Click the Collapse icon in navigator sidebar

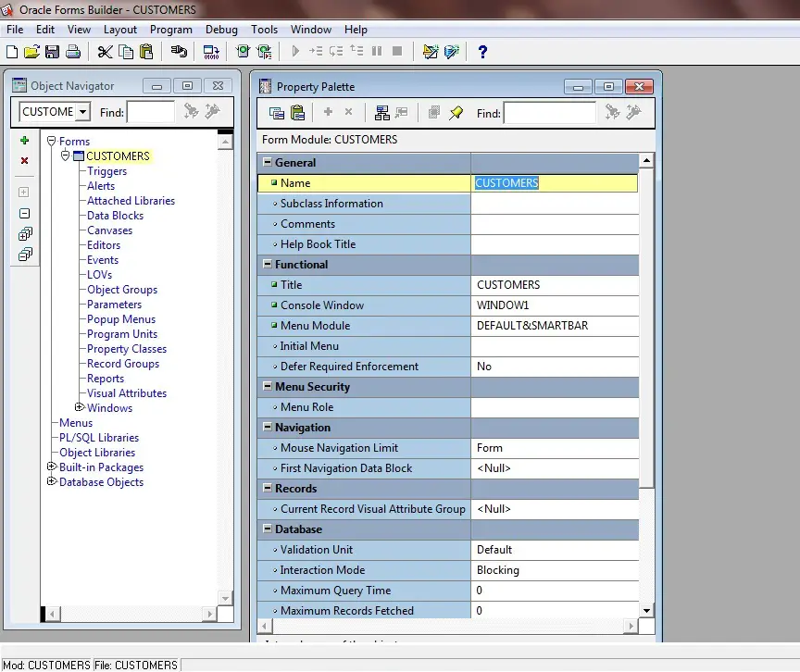[24, 214]
